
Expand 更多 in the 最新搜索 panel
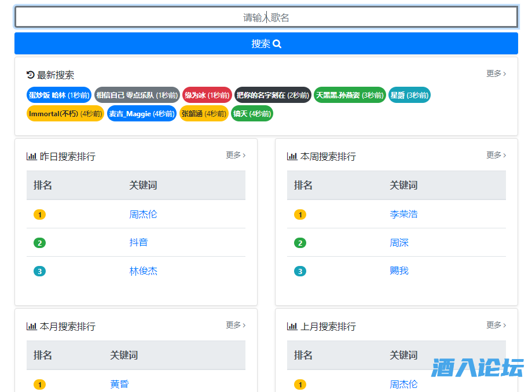click(x=496, y=73)
